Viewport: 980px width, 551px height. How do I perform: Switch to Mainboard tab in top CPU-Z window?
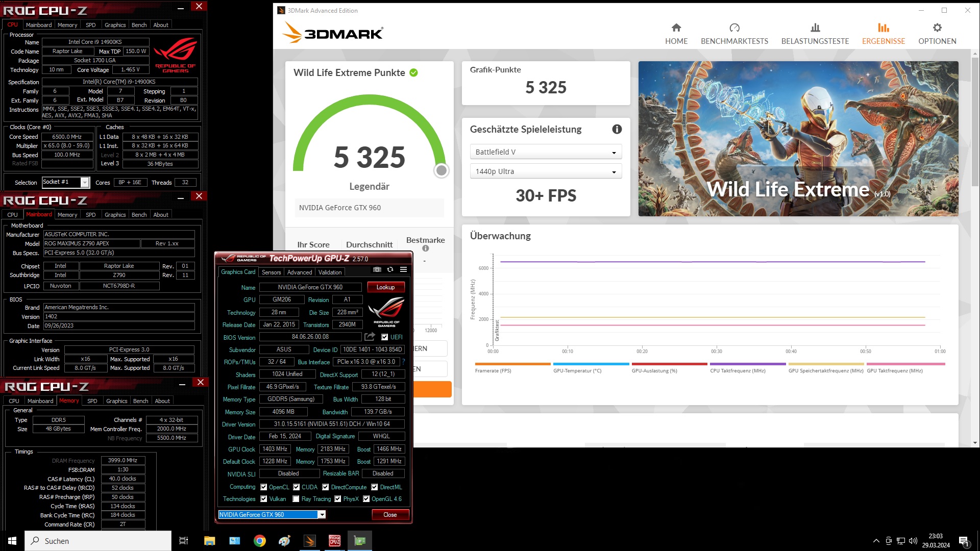[x=39, y=25]
